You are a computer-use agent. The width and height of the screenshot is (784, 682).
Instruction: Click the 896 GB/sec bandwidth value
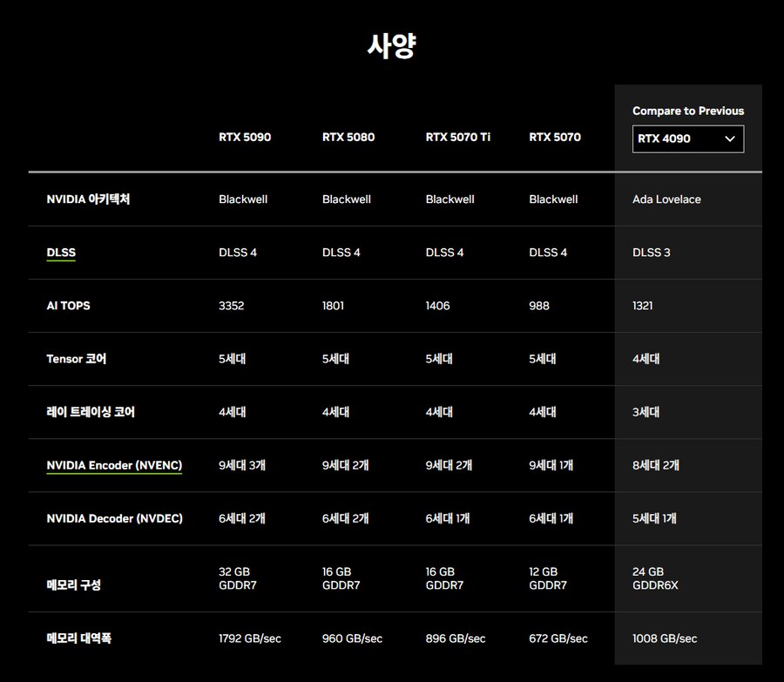pos(456,638)
